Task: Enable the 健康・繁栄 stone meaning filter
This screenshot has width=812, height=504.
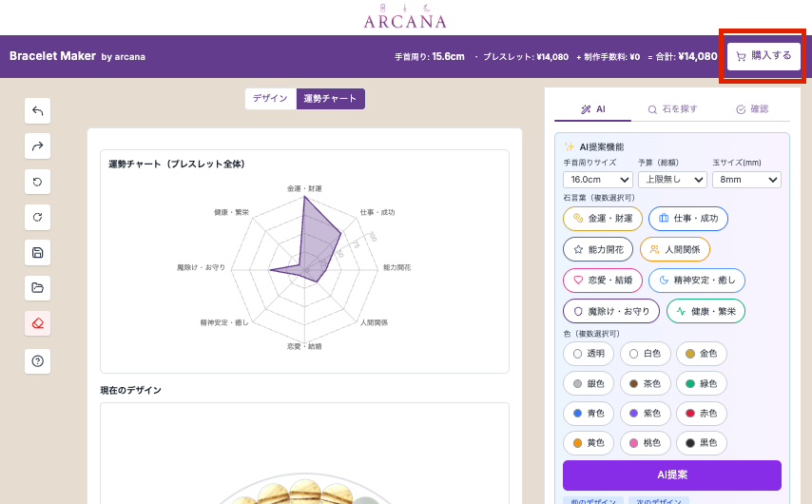Action: [x=706, y=311]
